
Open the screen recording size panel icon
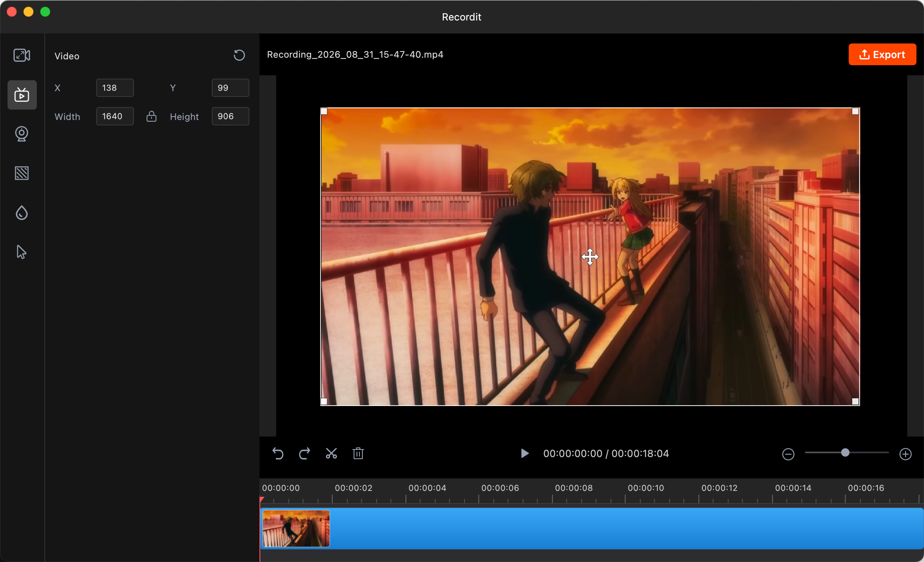click(22, 55)
